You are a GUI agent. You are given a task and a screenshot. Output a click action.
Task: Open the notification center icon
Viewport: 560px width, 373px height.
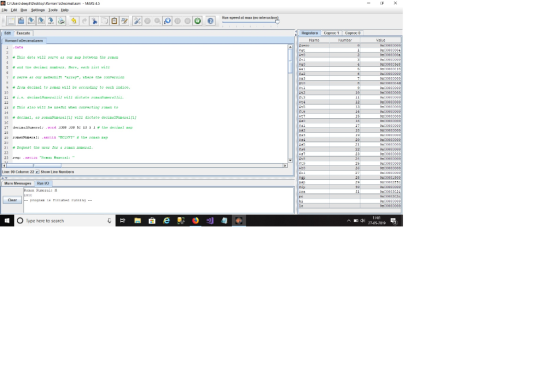(x=393, y=221)
